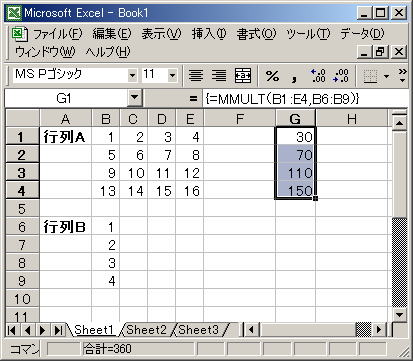The height and width of the screenshot is (361, 413).
Task: Minimize the workbook document window
Action: pyautogui.click(x=364, y=52)
